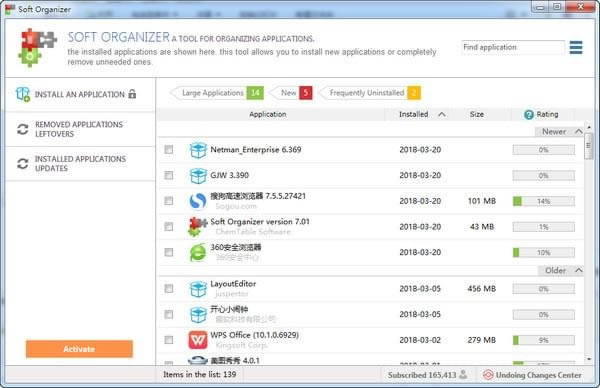Click the 0% rating bar for Netman_Enterprise
600x388 pixels.
[x=544, y=150]
